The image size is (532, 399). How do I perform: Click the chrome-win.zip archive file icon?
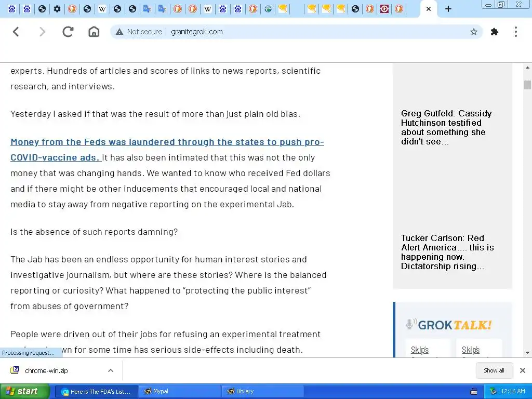point(15,370)
